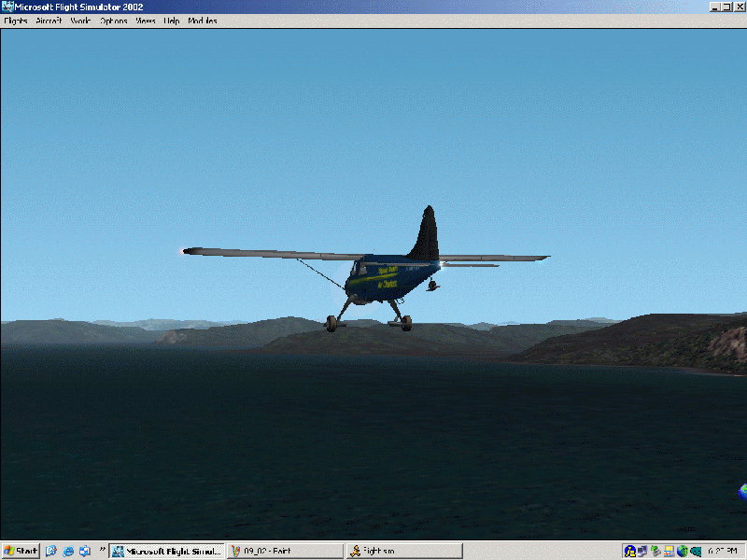Click the safely remove hardware tray icon
This screenshot has width=747, height=560.
[656, 551]
